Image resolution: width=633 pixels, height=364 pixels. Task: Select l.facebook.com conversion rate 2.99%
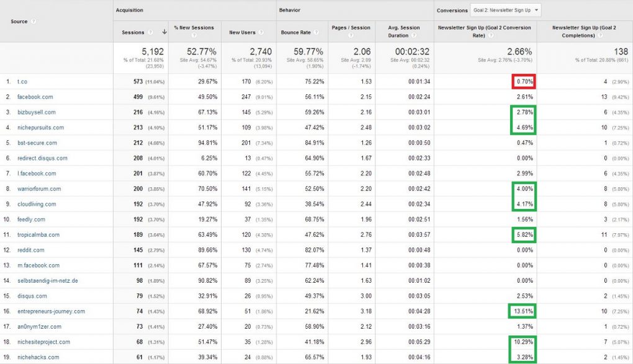coord(525,174)
